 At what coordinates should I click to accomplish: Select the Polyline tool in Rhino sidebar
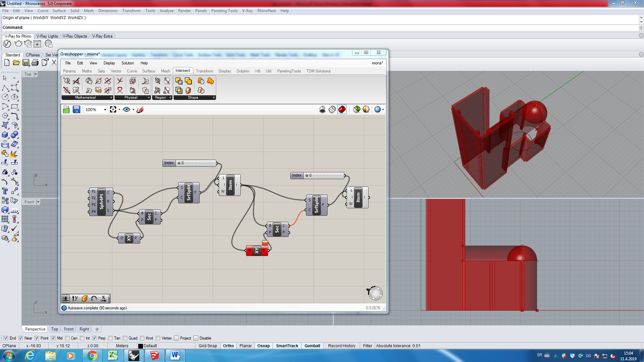pos(5,88)
